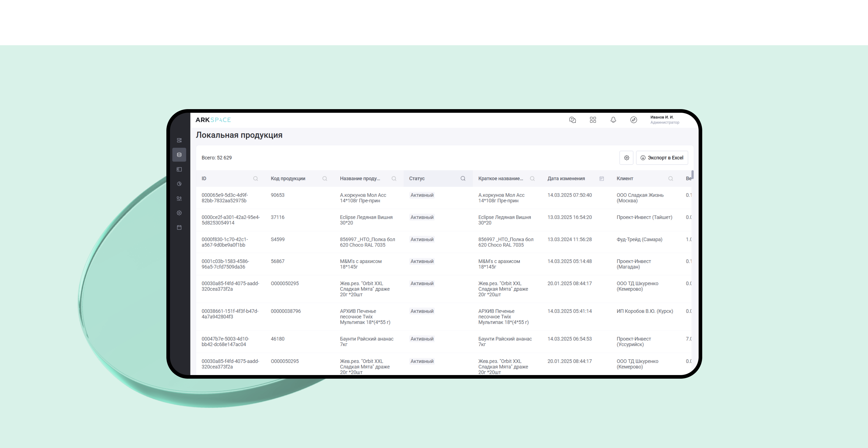Search in the ID column

(255, 179)
